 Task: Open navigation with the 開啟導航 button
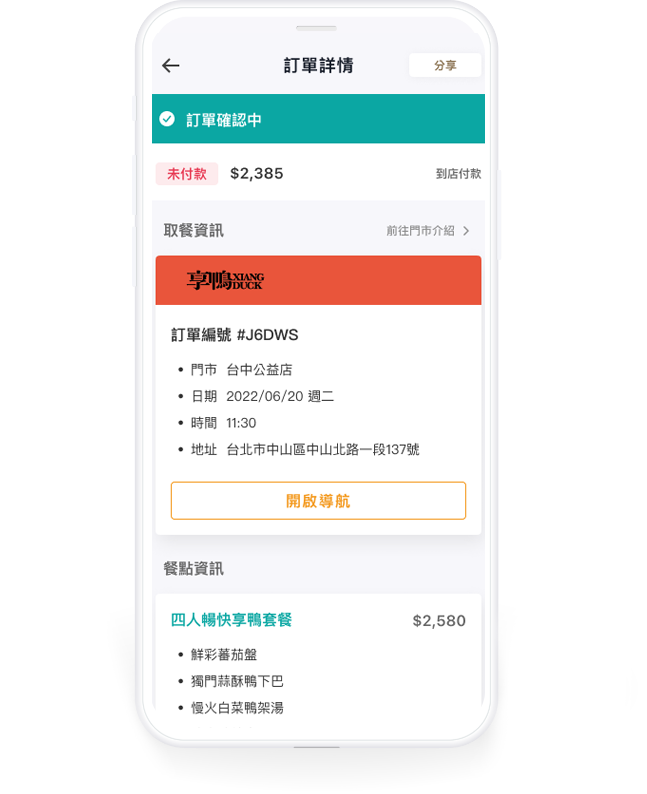pos(318,501)
